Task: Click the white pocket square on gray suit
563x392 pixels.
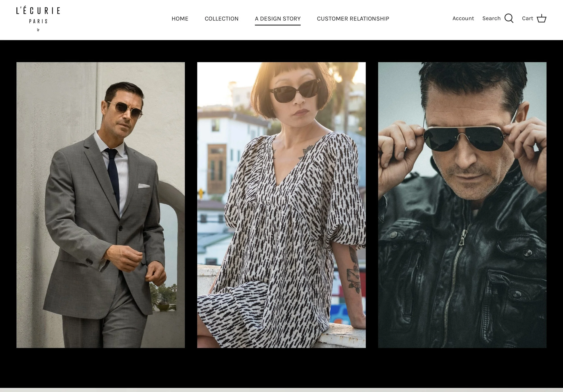Action: pyautogui.click(x=144, y=186)
